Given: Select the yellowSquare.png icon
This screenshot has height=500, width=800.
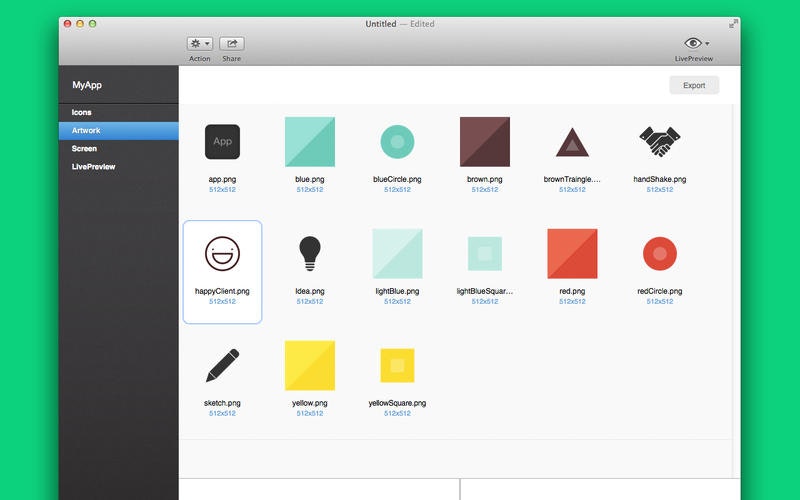Looking at the screenshot, I should click(397, 365).
